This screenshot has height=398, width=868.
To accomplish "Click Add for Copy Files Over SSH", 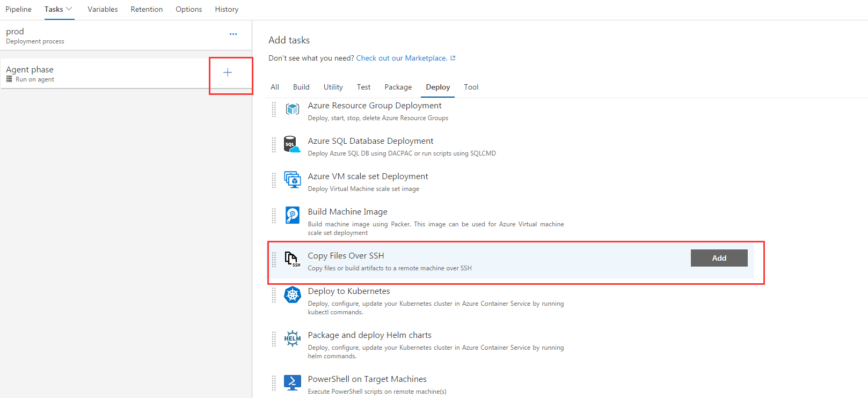I will tap(719, 258).
